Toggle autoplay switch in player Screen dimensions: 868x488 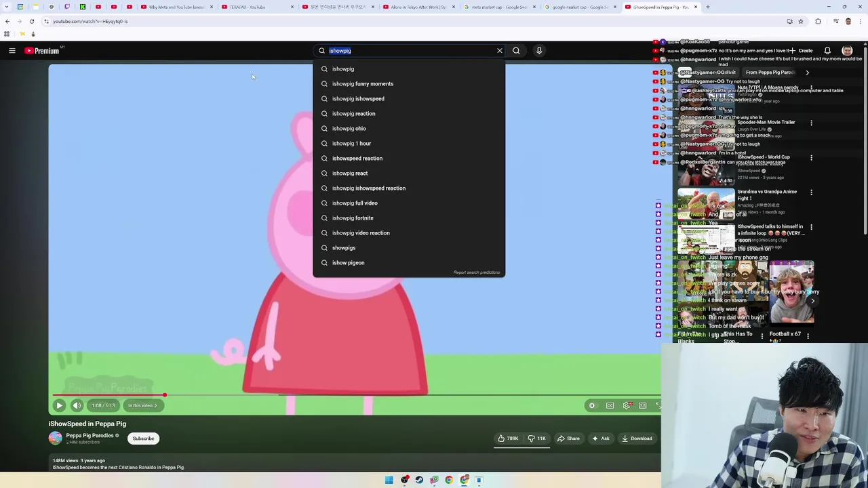tap(592, 405)
